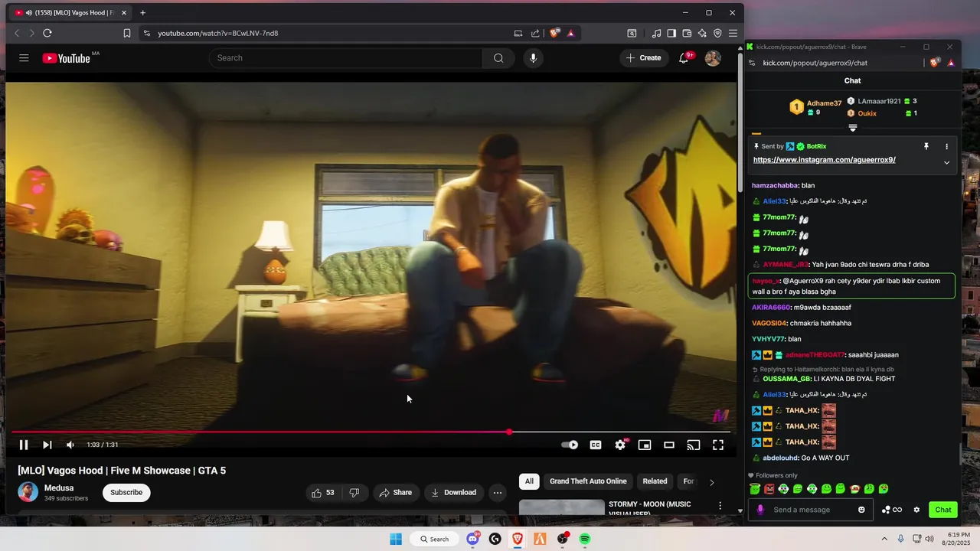Download the video
This screenshot has width=980, height=551.
click(454, 493)
